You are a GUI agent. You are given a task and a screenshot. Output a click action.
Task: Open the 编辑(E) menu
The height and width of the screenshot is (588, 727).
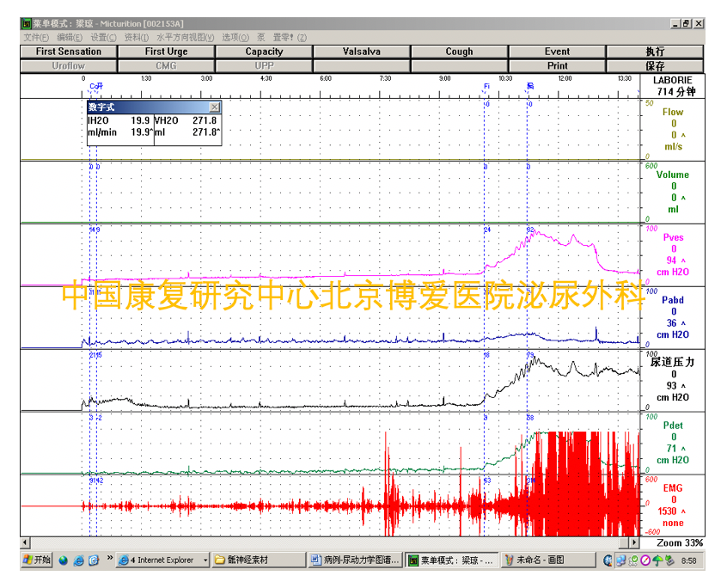coord(70,38)
